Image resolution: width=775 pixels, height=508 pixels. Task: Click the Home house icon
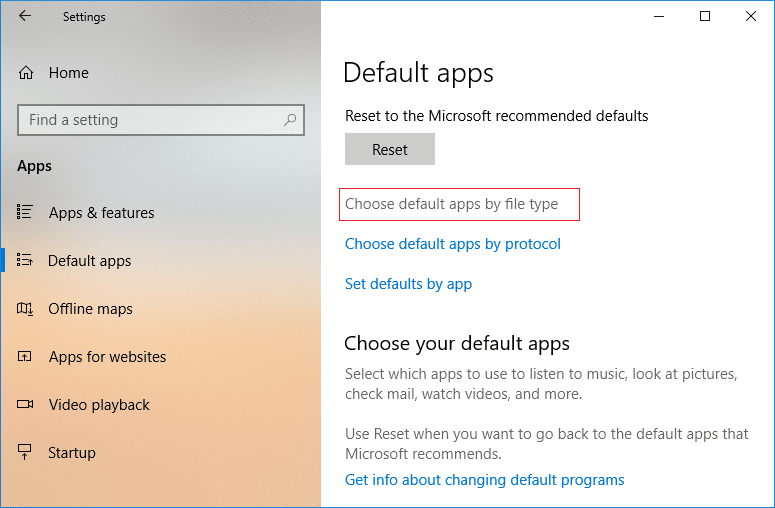26,73
